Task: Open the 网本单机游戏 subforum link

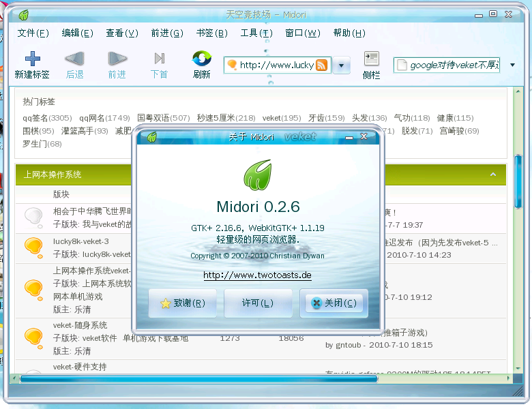Action: point(78,297)
